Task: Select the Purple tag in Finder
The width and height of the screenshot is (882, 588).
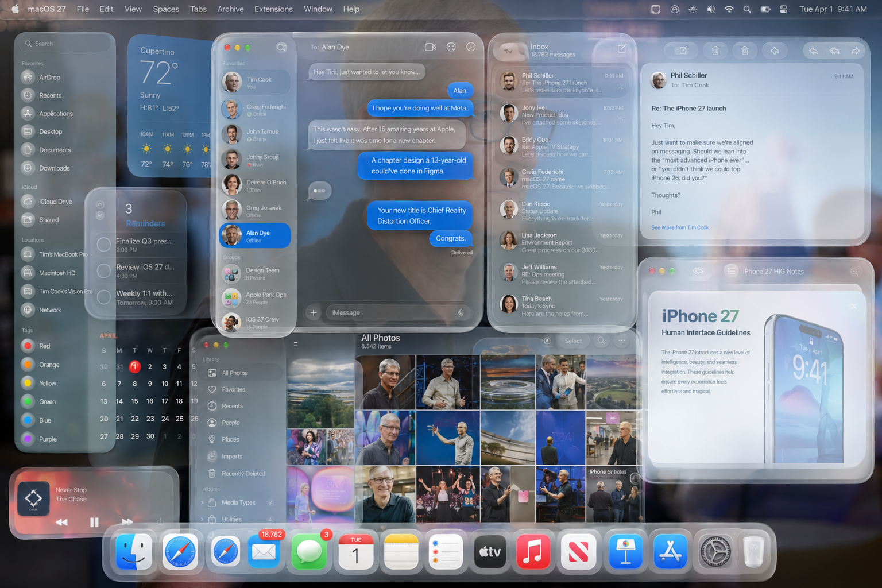Action: 40,439
